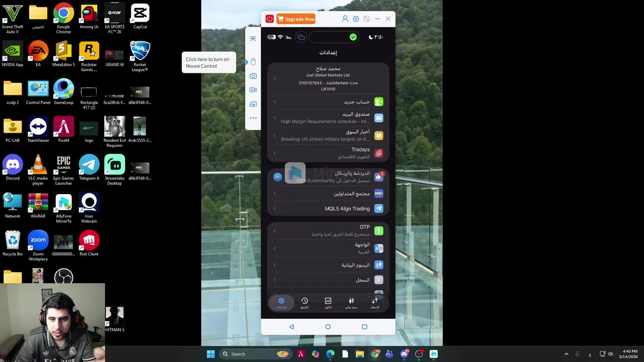Open Streamlabs Desktop shortcut
This screenshot has height=362, width=644.
pyautogui.click(x=114, y=170)
